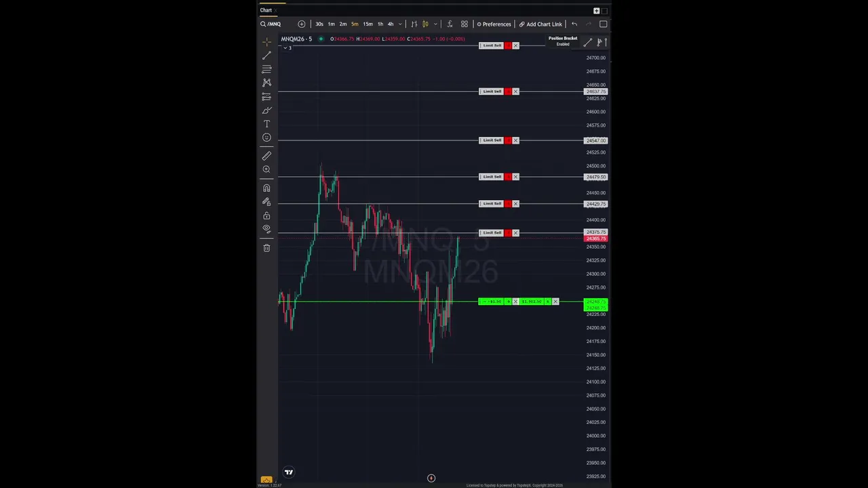Viewport: 868px width, 488px height.
Task: Click the orange icon at bottom-left corner
Action: tap(267, 480)
